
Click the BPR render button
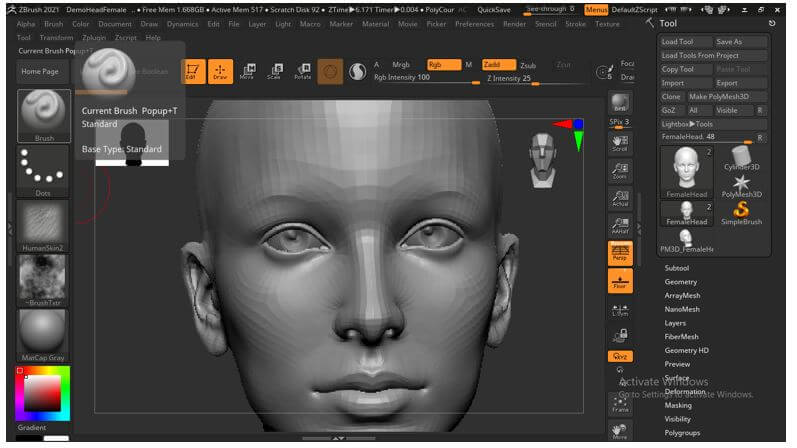(x=620, y=103)
